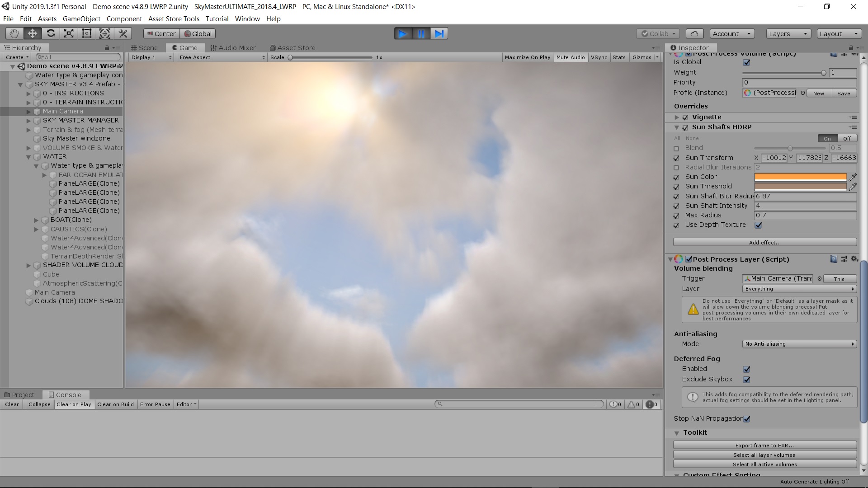Click Export frame to EXR
The height and width of the screenshot is (488, 868).
764,445
